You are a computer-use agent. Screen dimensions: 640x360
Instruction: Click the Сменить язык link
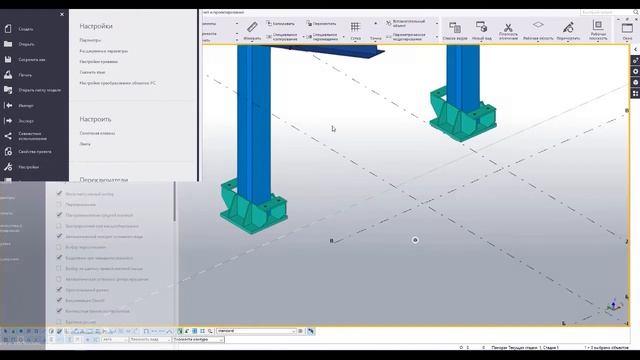point(93,72)
